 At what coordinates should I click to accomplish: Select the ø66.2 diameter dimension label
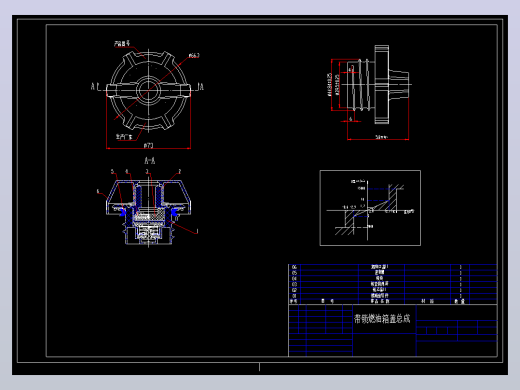tap(194, 56)
